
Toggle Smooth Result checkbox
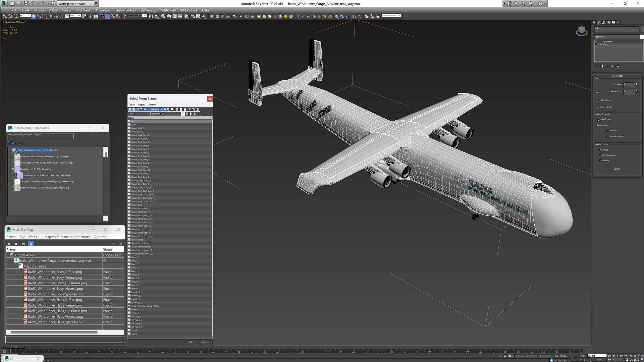pos(598,120)
